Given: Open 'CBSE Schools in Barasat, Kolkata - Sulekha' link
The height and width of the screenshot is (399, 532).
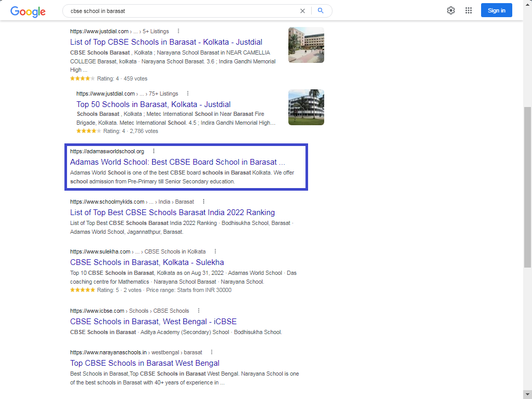Looking at the screenshot, I should pyautogui.click(x=147, y=262).
